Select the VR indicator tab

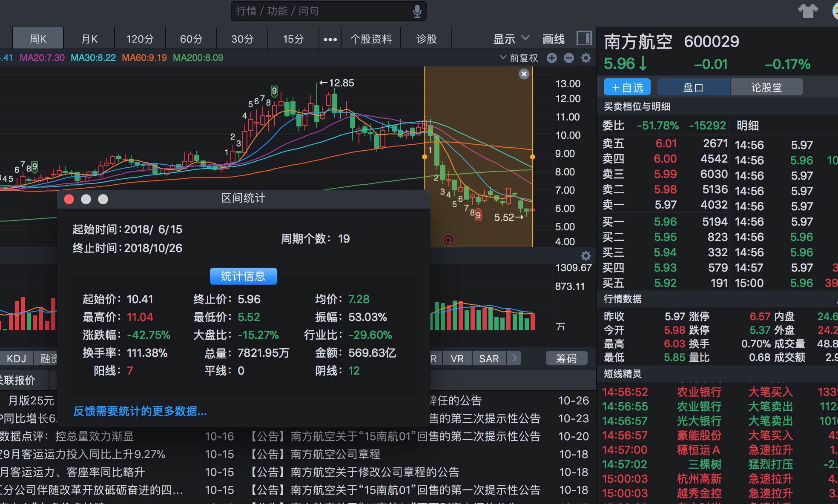457,358
